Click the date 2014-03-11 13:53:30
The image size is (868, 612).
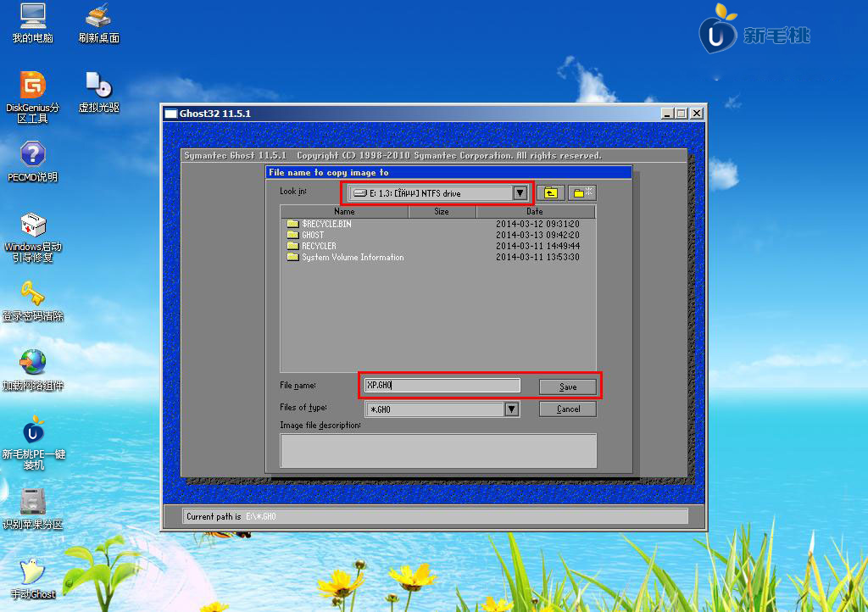(537, 257)
